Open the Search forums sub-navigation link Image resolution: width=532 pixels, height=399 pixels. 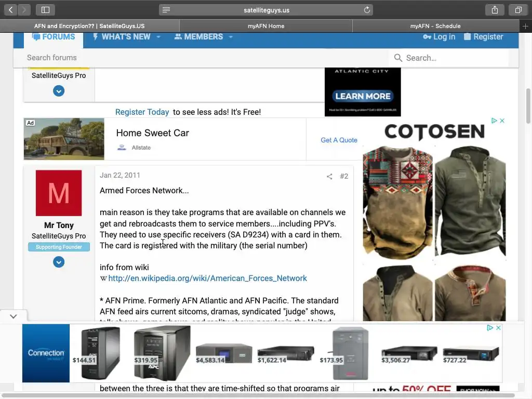pos(52,58)
